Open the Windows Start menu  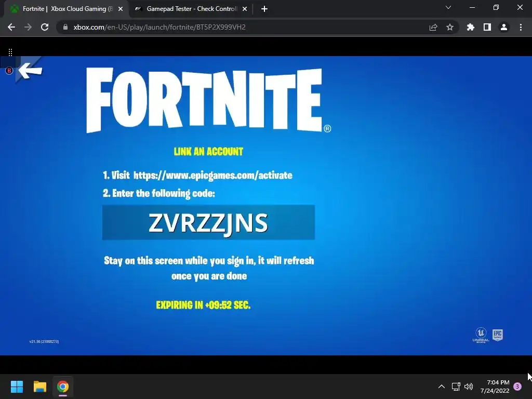[x=17, y=387]
